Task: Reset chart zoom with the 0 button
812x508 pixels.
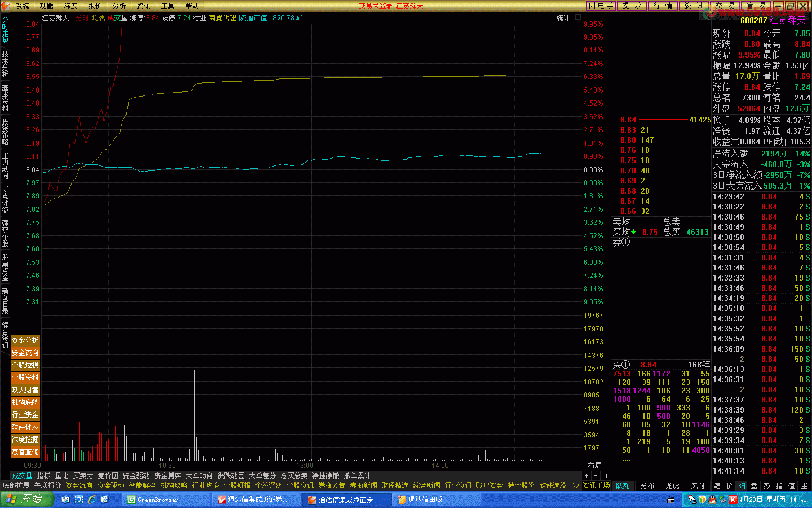Action: pos(605,476)
